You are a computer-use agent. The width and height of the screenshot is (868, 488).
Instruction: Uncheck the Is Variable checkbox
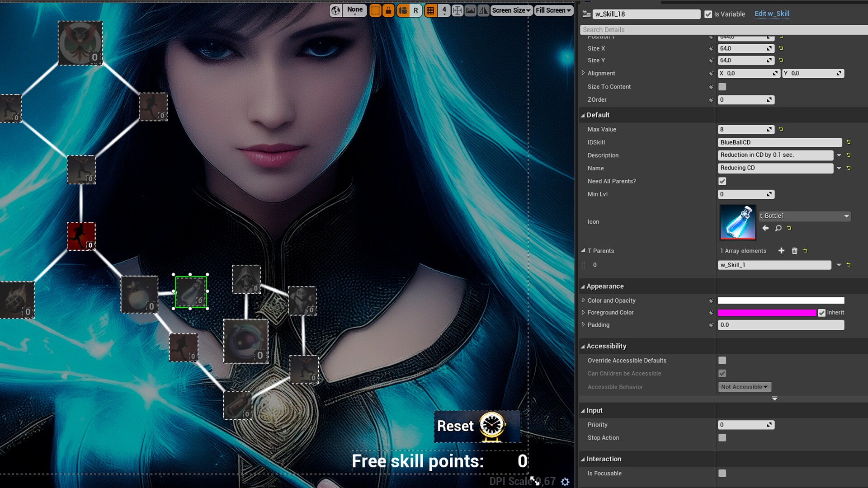tap(708, 14)
